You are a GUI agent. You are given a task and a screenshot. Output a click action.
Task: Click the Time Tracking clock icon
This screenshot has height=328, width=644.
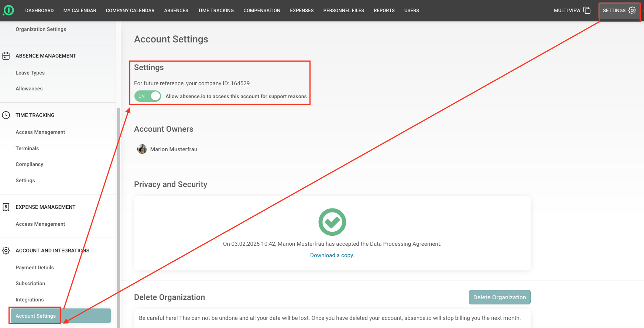point(6,115)
